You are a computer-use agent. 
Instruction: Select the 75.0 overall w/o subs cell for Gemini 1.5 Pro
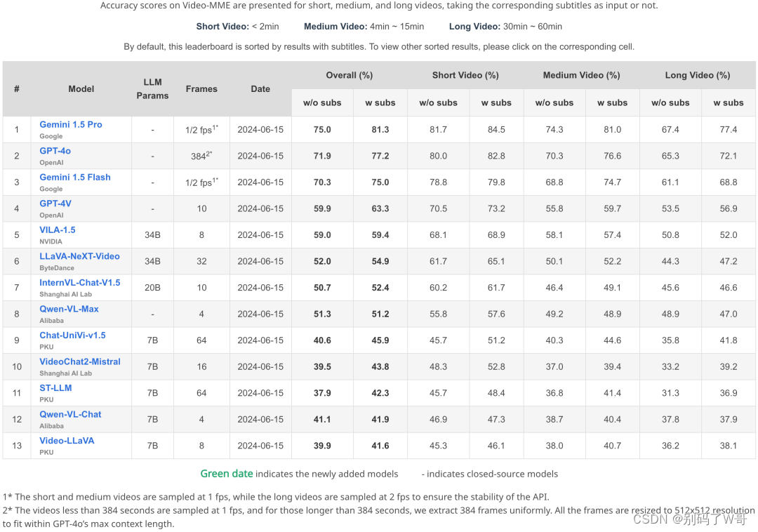pos(322,130)
